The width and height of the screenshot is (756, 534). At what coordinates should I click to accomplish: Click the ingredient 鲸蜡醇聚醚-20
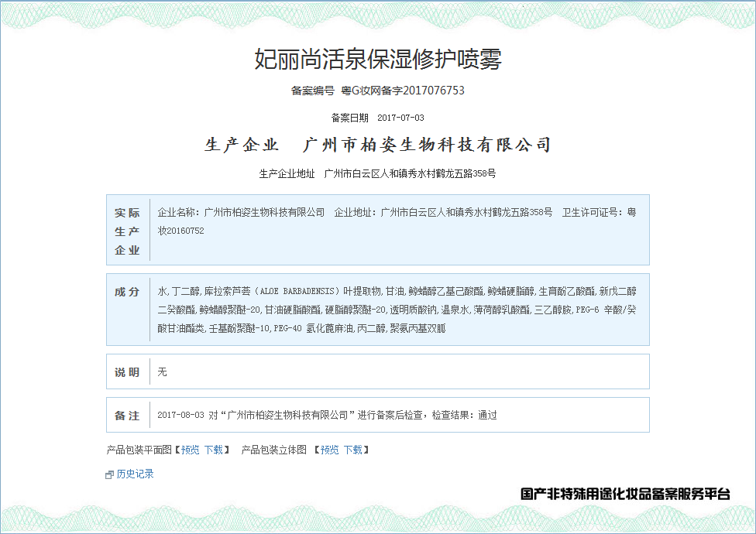pos(230,310)
